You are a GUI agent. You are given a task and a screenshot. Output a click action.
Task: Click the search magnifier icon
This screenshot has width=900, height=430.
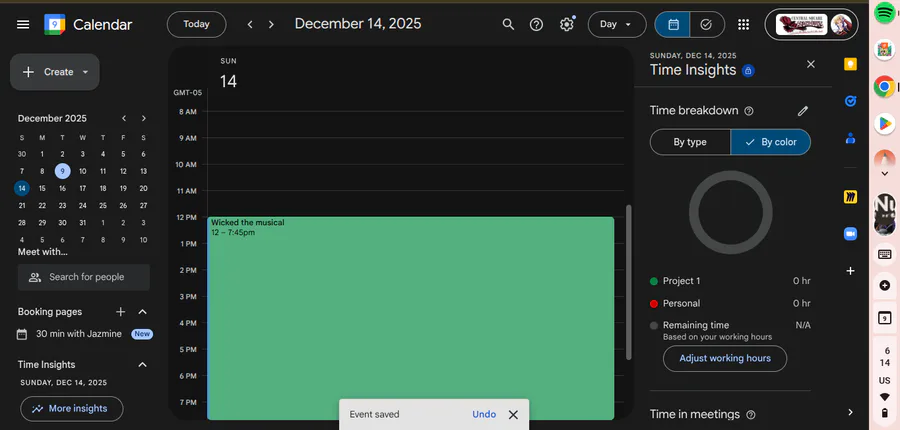[x=508, y=24]
